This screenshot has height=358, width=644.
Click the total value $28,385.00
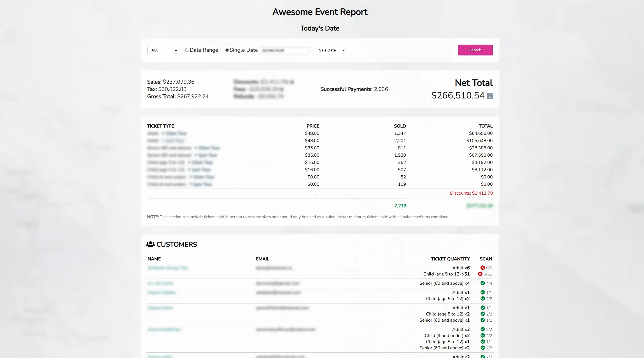coord(481,148)
